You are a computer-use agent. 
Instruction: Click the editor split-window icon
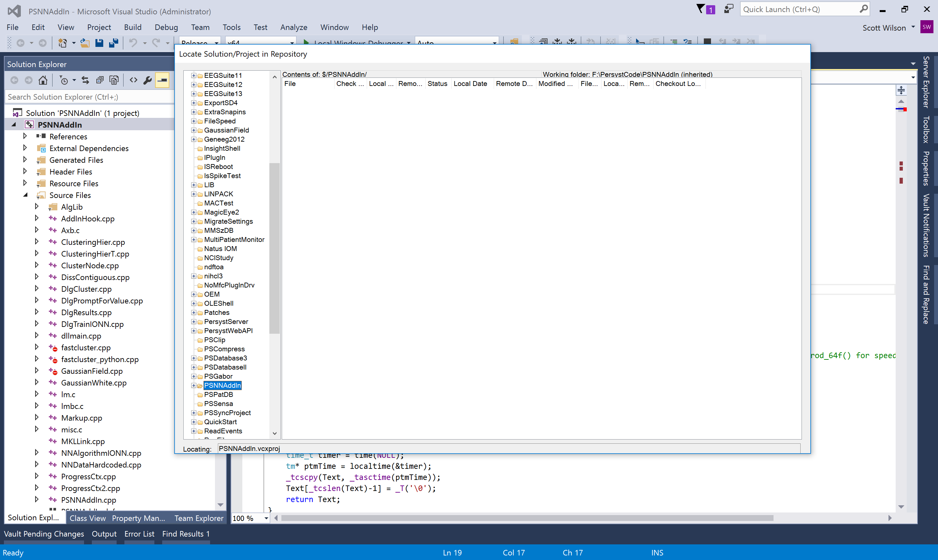coord(901,90)
